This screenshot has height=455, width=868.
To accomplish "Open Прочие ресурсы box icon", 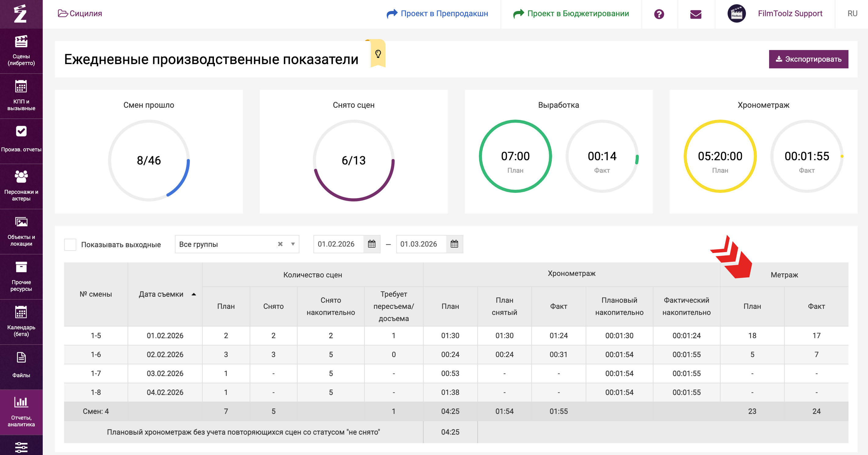I will 21,267.
